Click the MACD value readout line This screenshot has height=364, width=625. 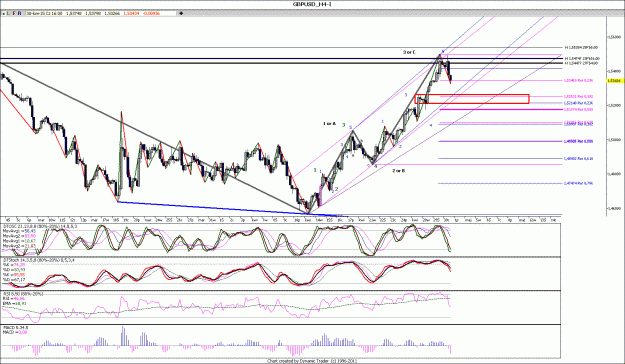point(15,332)
